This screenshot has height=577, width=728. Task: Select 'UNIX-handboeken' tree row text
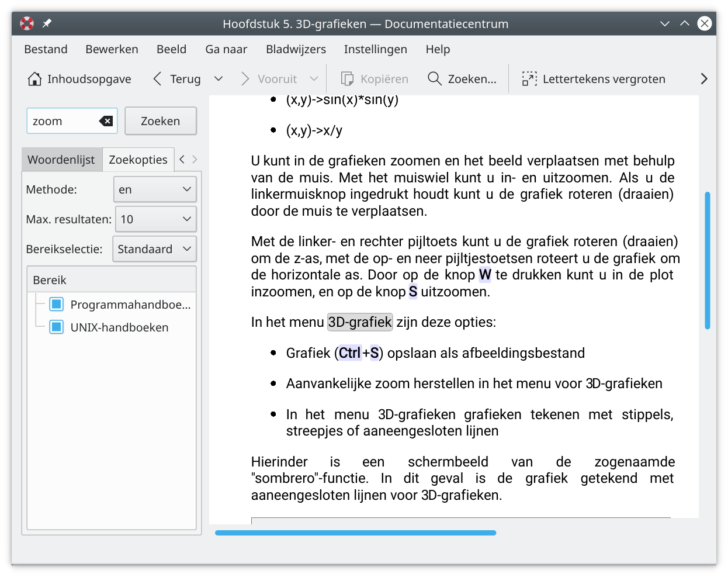tap(119, 327)
